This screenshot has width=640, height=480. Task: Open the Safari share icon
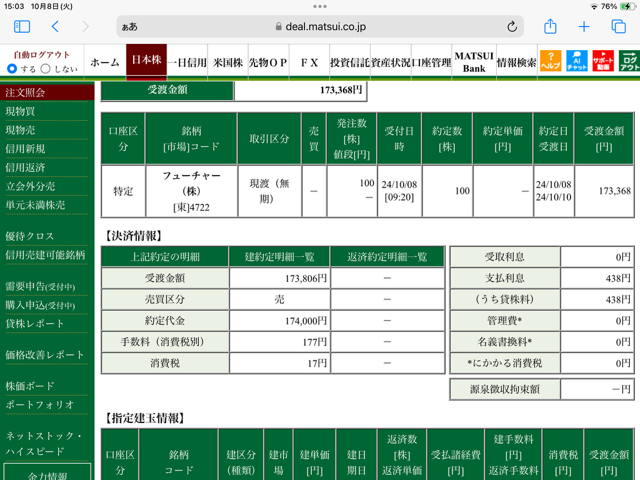point(550,26)
